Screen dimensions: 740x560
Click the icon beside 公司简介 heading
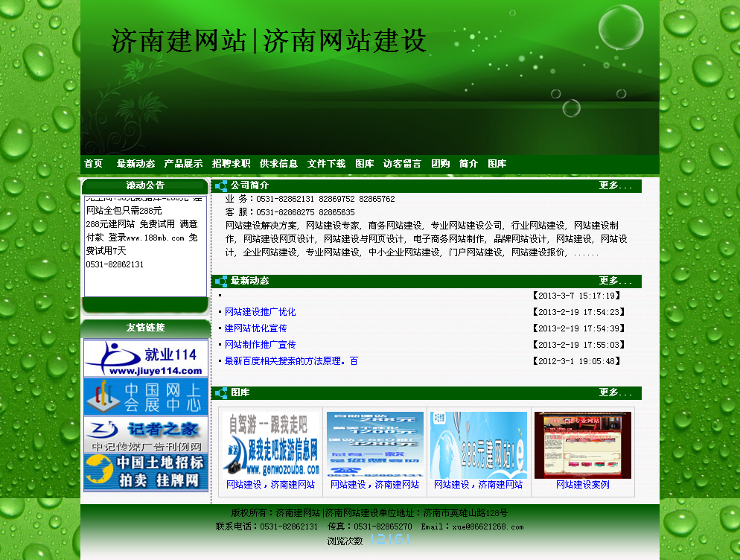pyautogui.click(x=221, y=186)
